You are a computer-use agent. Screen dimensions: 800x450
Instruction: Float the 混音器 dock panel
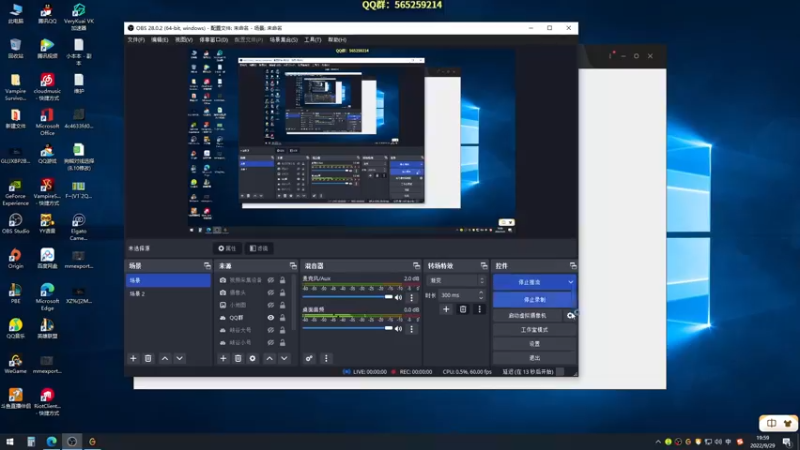click(416, 266)
